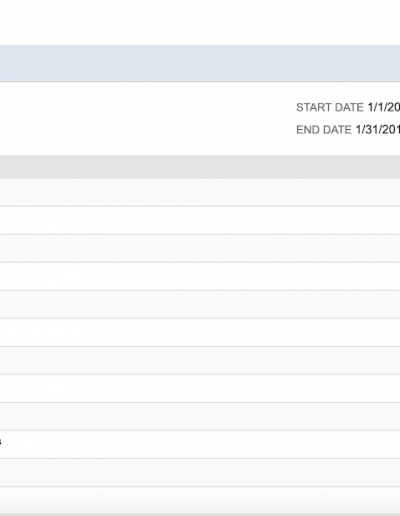The width and height of the screenshot is (400, 516).
Task: Select the last table row at the bottom
Action: 200,500
